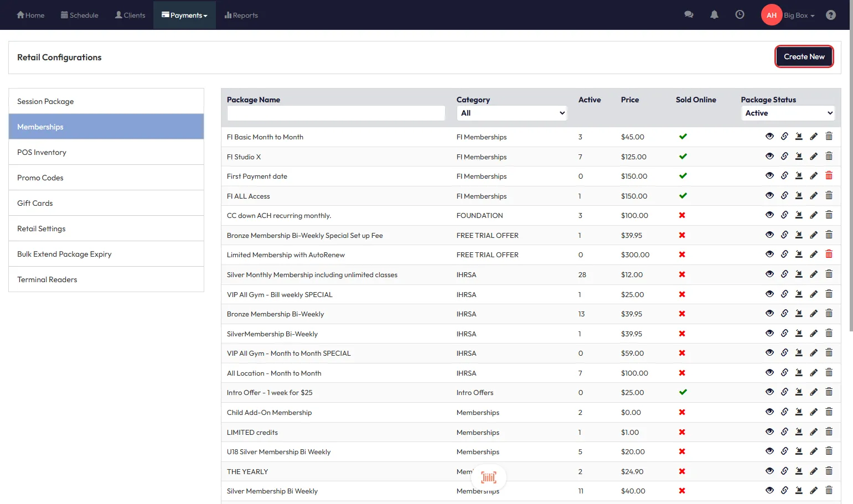The width and height of the screenshot is (853, 504).
Task: Click import icon for Bronze Membership Bi-Weekly row
Action: (x=799, y=314)
